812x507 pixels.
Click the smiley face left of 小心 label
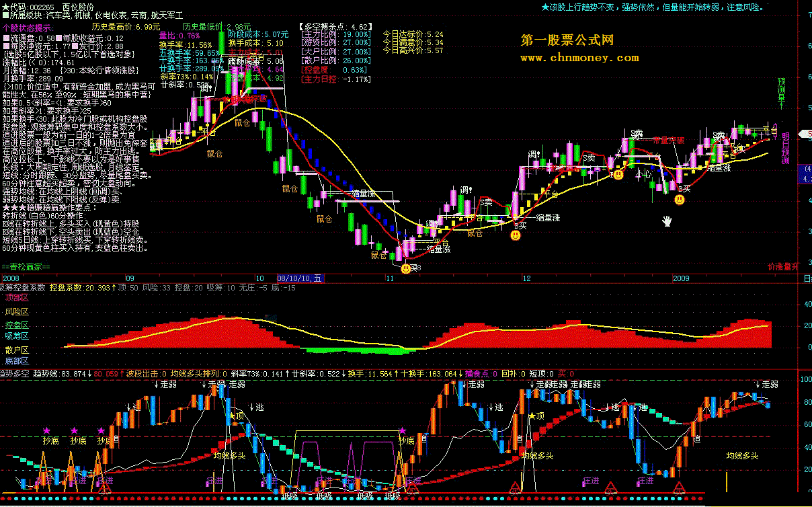[x=618, y=174]
